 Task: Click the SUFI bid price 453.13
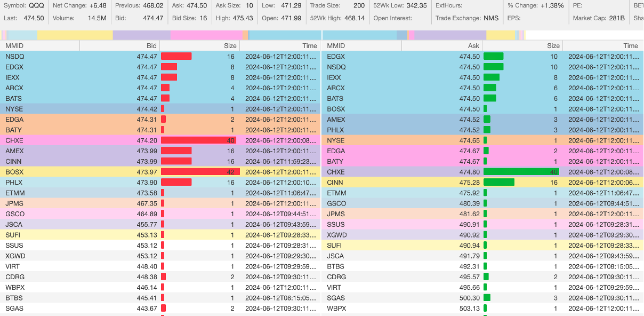(x=147, y=235)
